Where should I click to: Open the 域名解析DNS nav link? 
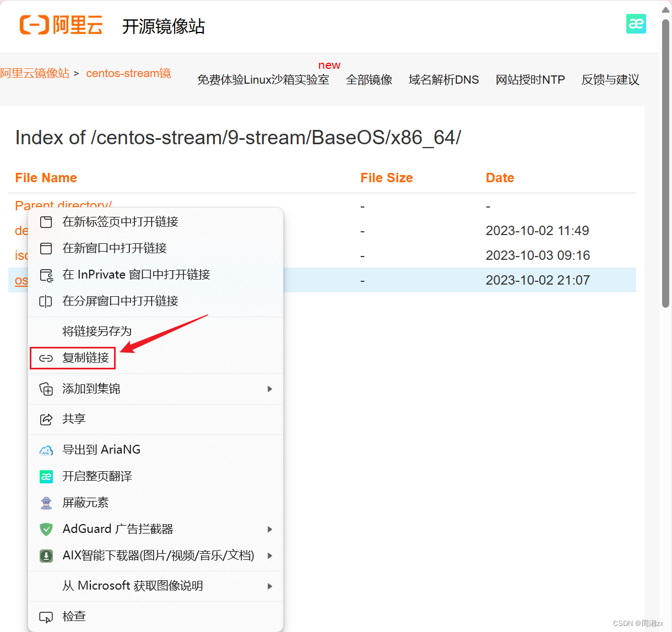[x=444, y=80]
